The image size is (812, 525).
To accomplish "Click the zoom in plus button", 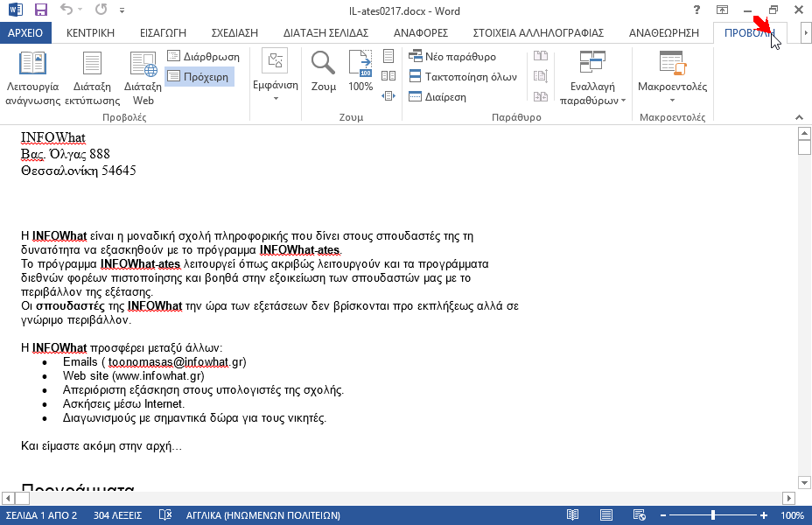I will tap(764, 515).
